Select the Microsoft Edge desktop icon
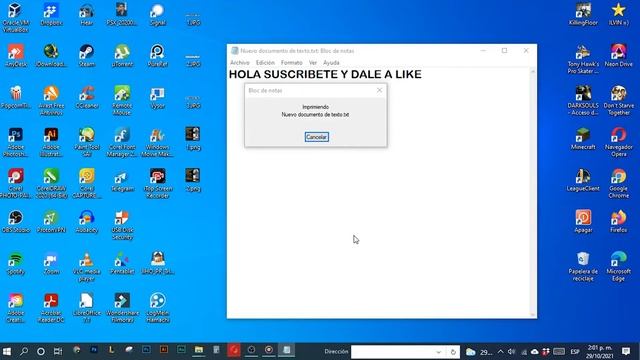 pyautogui.click(x=618, y=267)
